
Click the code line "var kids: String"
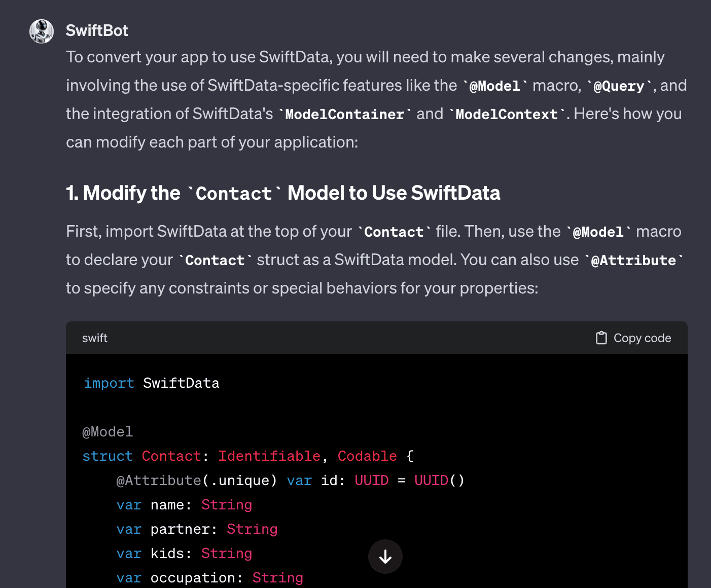[x=185, y=554]
